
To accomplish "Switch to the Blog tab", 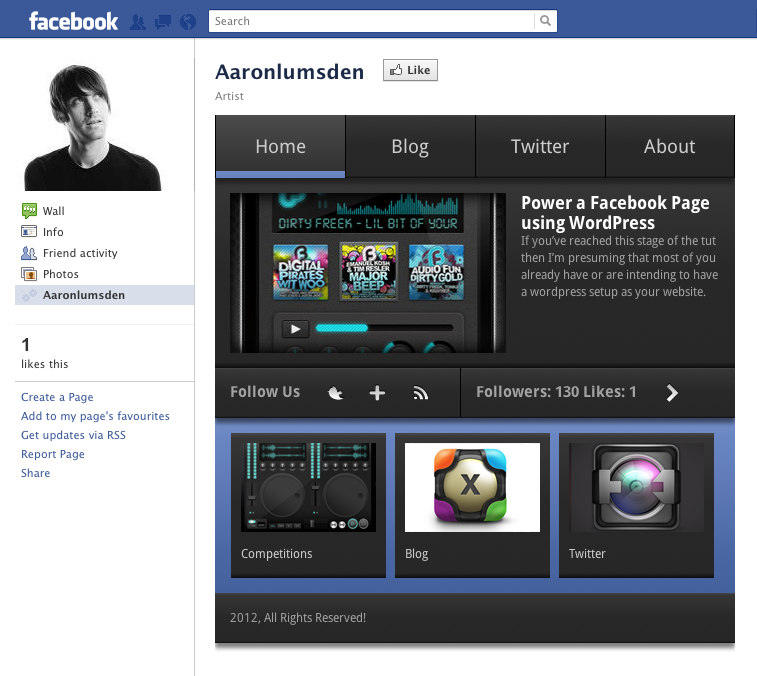I will [410, 146].
